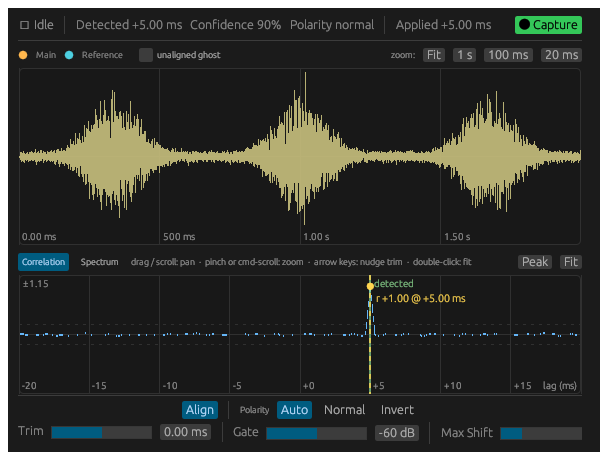Toggle the unaligned ghost checkbox

[146, 55]
